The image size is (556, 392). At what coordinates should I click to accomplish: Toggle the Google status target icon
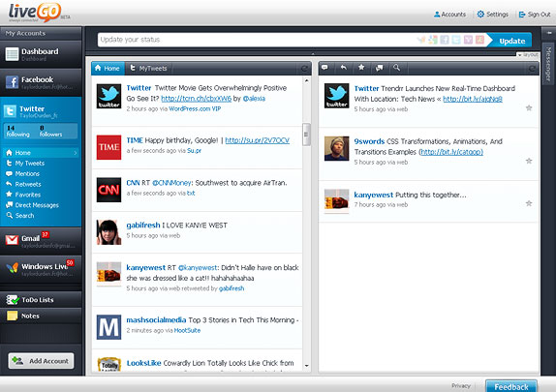(433, 40)
